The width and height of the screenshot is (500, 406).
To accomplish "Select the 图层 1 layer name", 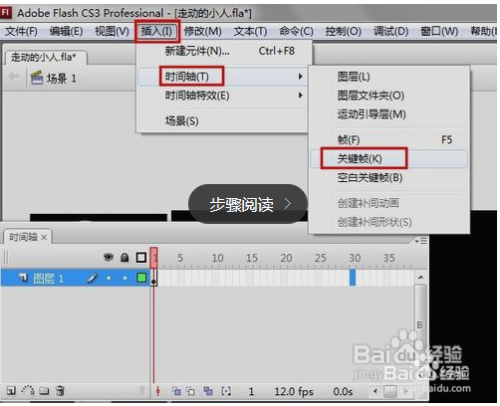I will click(x=49, y=278).
